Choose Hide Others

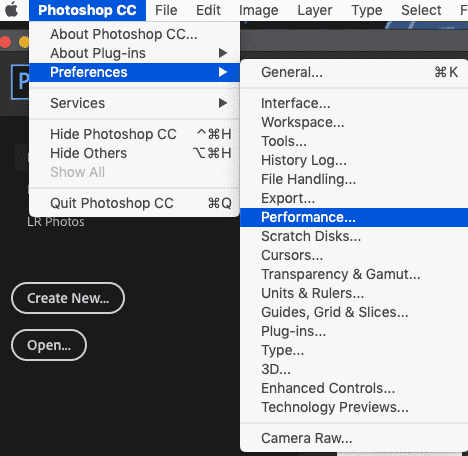pos(134,153)
